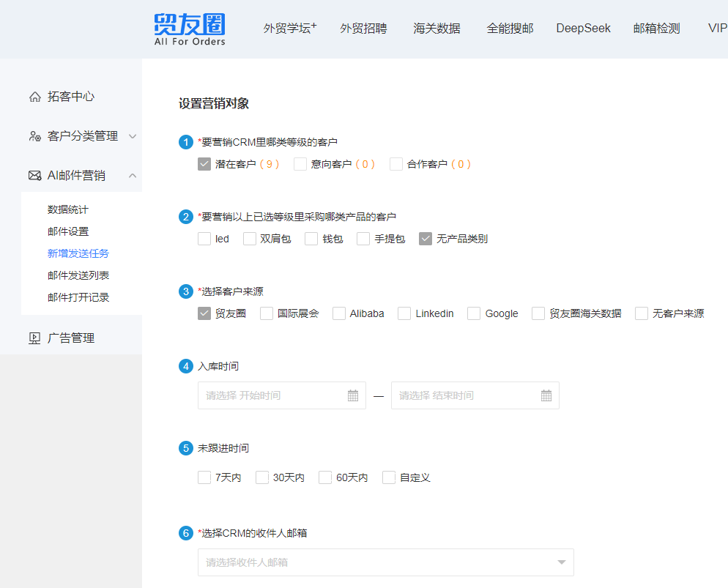
Task: Click the 贸友圈 logo
Action: 190,29
